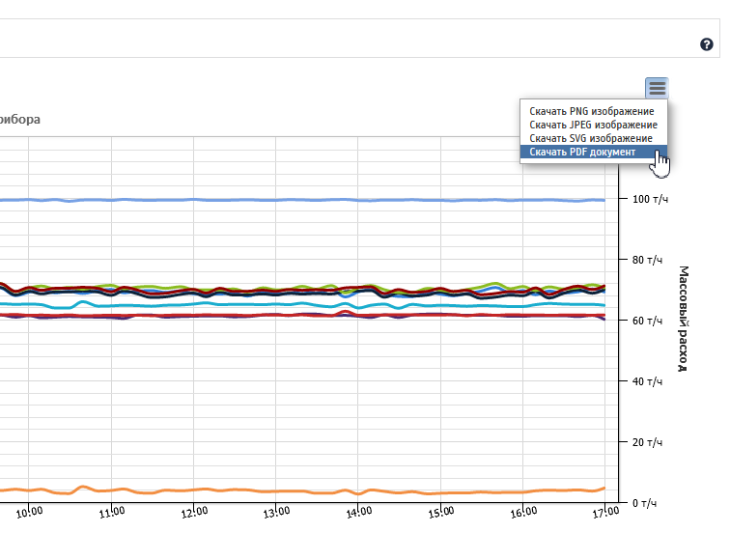Click the 14:00 time axis label
The width and height of the screenshot is (730, 560).
coord(359,513)
